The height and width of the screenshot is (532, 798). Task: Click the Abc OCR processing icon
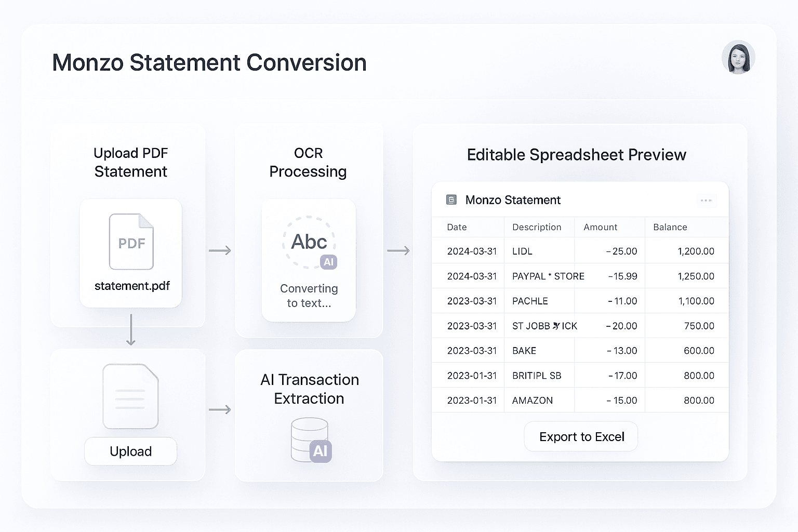click(x=309, y=242)
